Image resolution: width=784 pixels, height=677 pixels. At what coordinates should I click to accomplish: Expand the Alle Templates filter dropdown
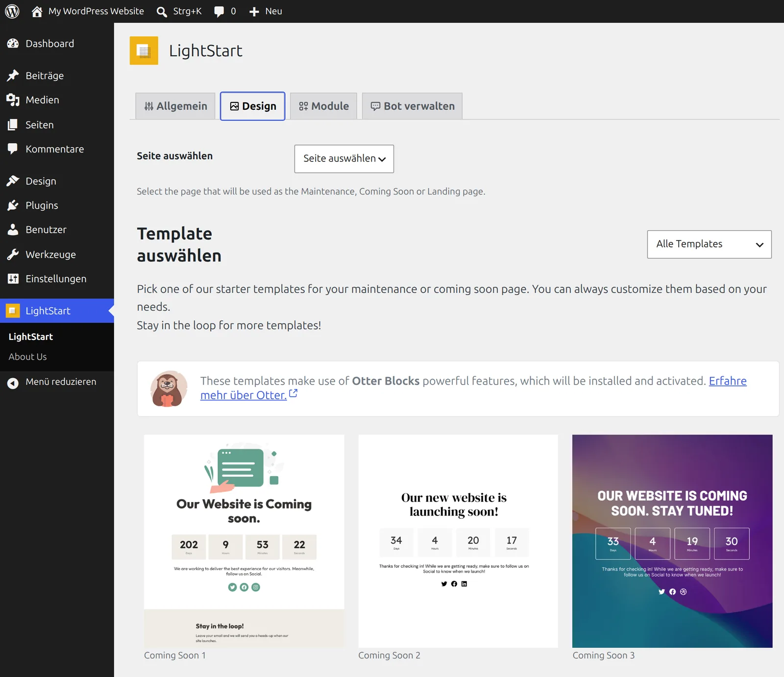709,244
